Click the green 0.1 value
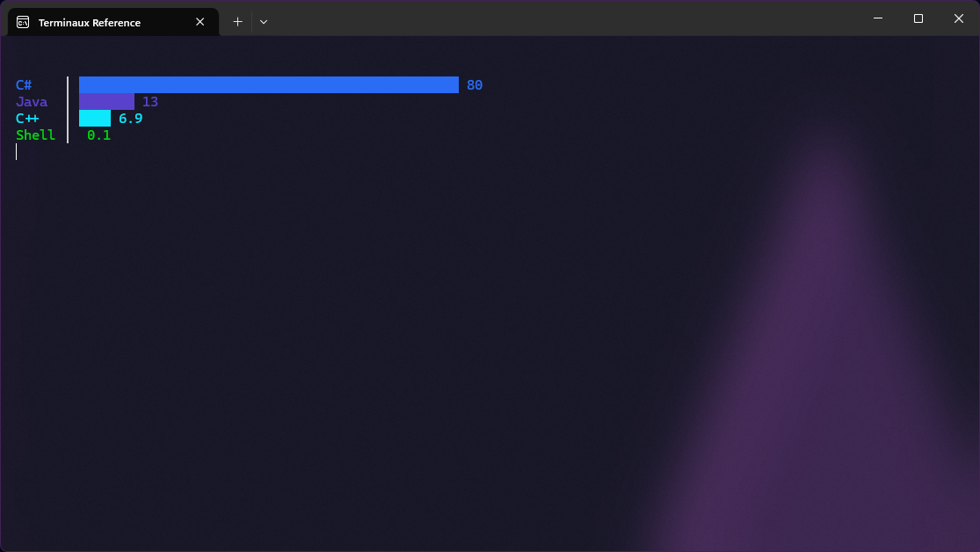The width and height of the screenshot is (980, 552). 98,135
